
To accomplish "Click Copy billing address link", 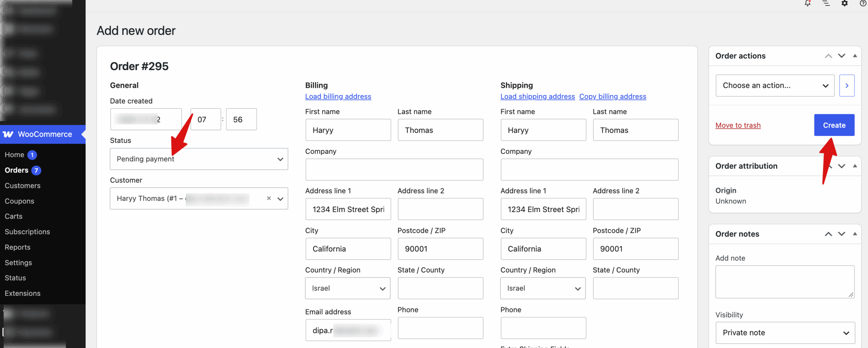I will click(x=613, y=96).
